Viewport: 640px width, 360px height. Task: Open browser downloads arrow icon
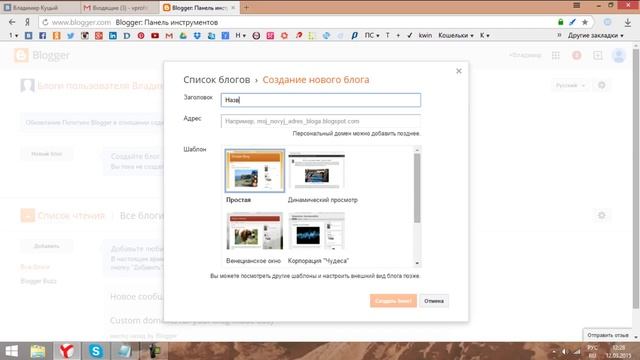628,22
